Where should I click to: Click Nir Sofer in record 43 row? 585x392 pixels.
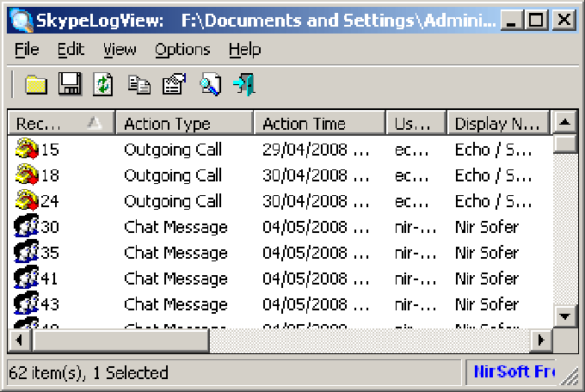click(487, 304)
